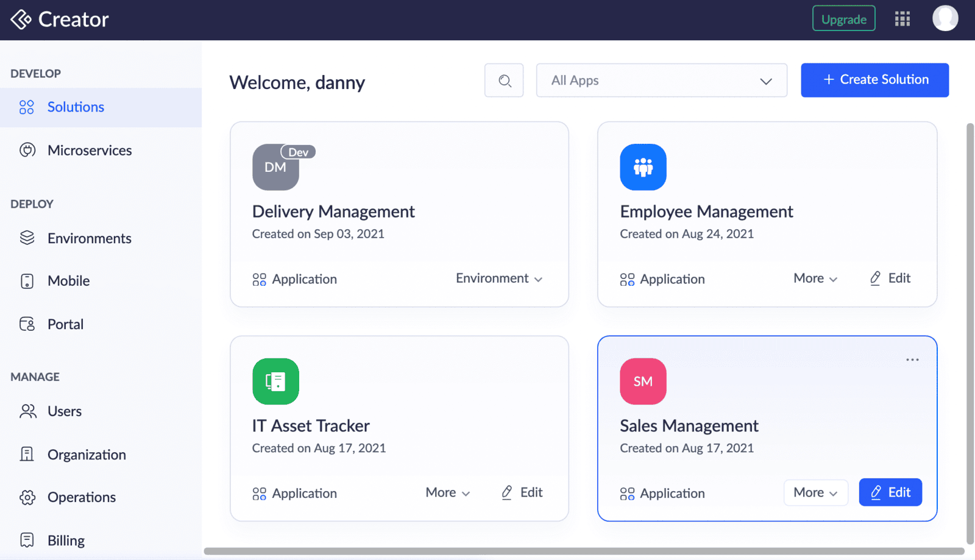Image resolution: width=975 pixels, height=560 pixels.
Task: Expand More dropdown on Employee Management card
Action: [815, 278]
